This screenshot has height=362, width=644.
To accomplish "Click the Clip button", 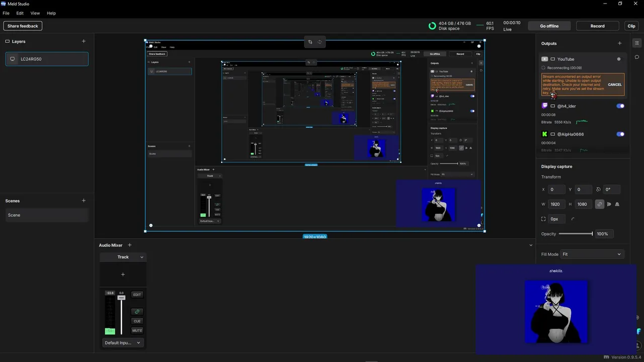I will 631,26.
